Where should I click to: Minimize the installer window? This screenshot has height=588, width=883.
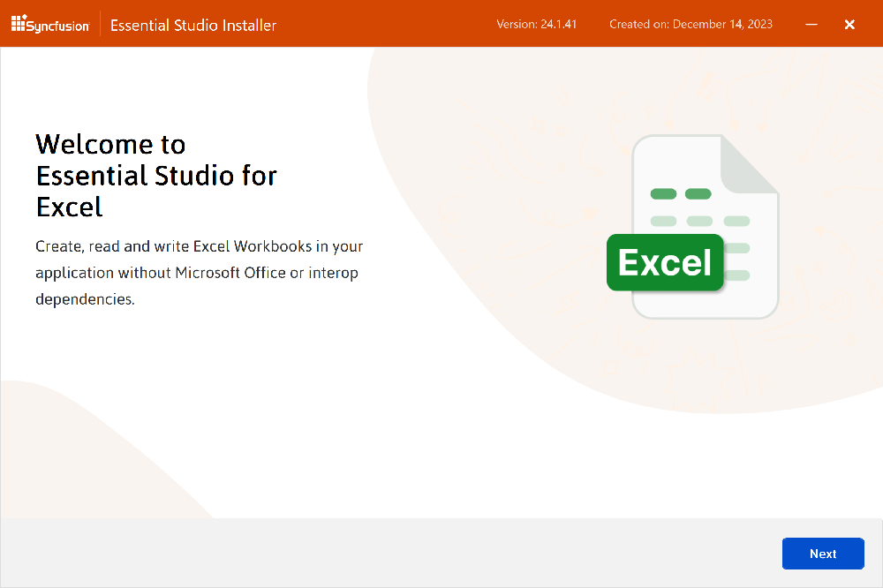(811, 25)
